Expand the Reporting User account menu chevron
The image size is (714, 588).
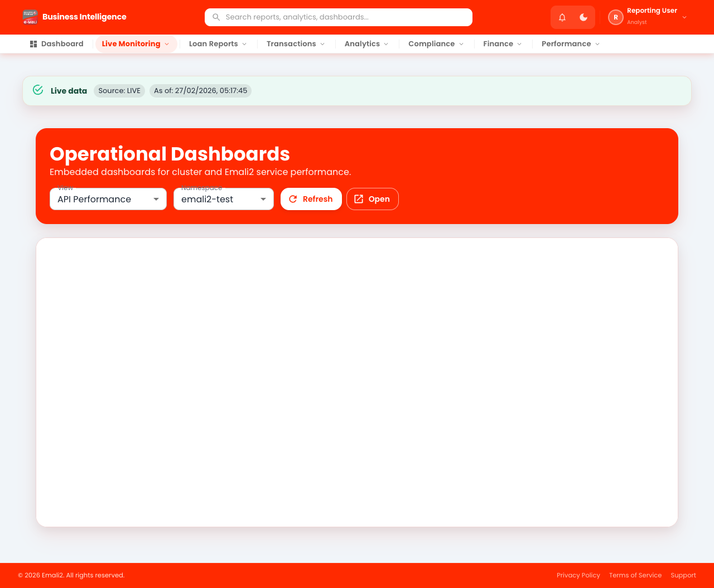tap(684, 17)
